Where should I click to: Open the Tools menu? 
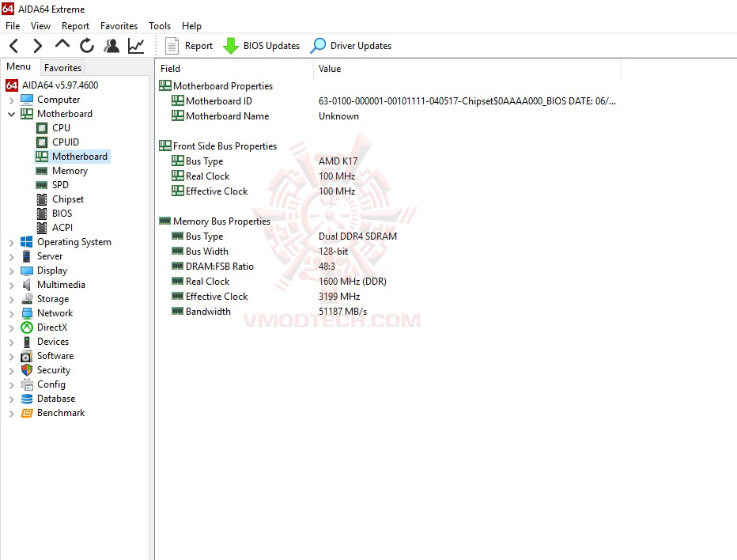(x=160, y=25)
